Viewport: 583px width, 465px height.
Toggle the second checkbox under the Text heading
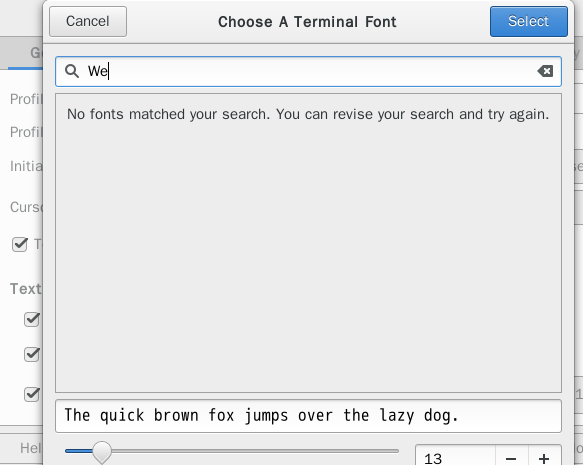[32, 354]
